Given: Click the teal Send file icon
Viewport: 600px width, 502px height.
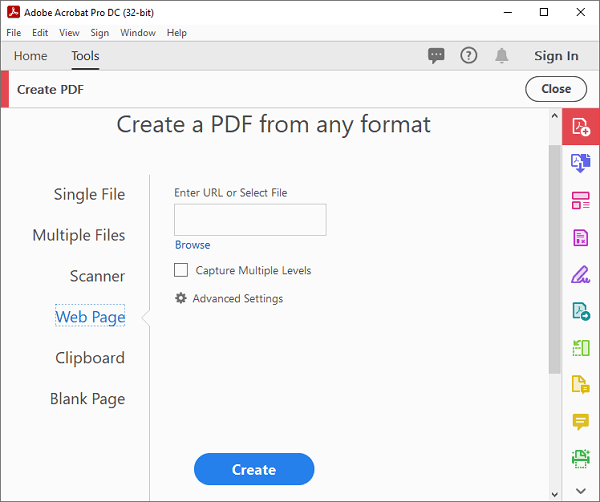Looking at the screenshot, I should point(581,311).
